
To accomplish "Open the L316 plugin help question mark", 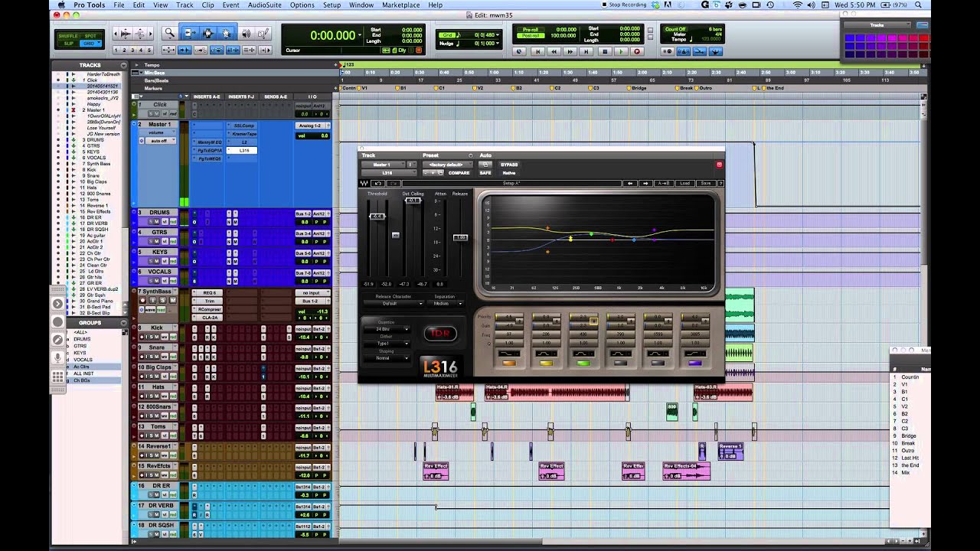I will point(720,183).
